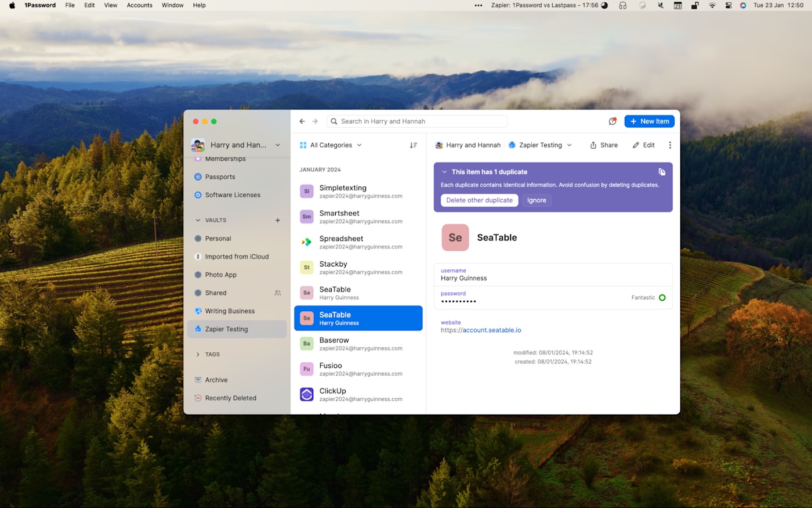The height and width of the screenshot is (508, 812).
Task: Click the Siri menu bar icon
Action: click(743, 5)
